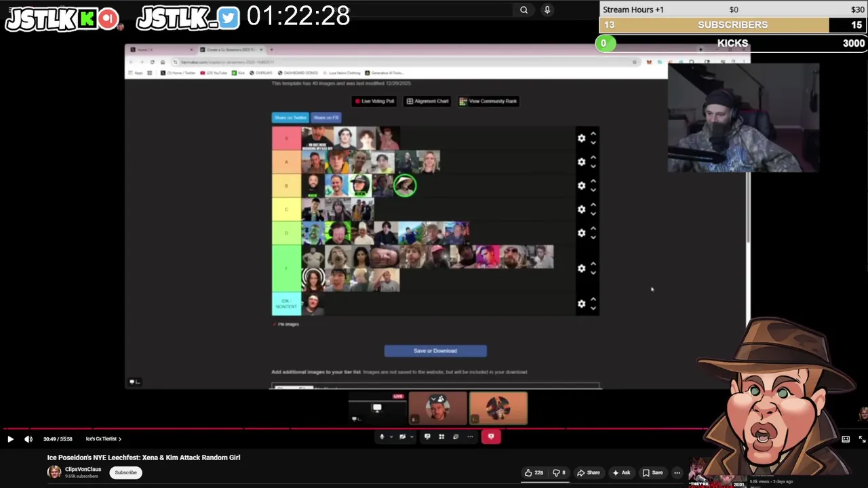
Task: Open settings gear for D tier row
Action: click(581, 233)
